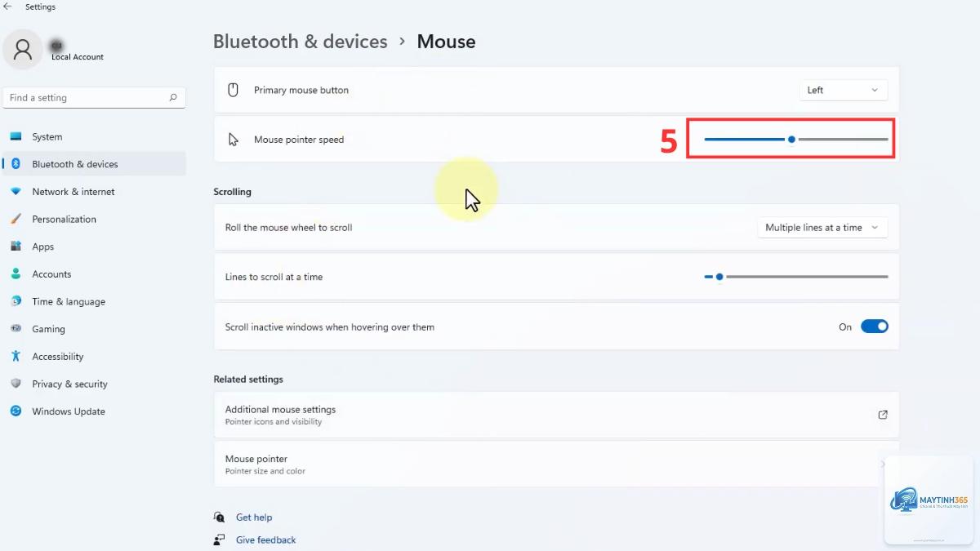The height and width of the screenshot is (551, 980).
Task: Click the Give feedback link
Action: tap(266, 540)
